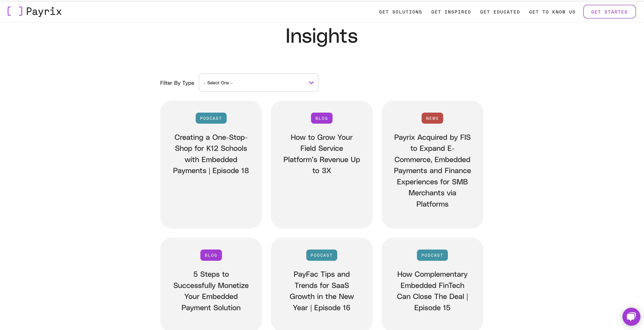This screenshot has width=644, height=330.
Task: Click the Get Started button
Action: point(609,12)
